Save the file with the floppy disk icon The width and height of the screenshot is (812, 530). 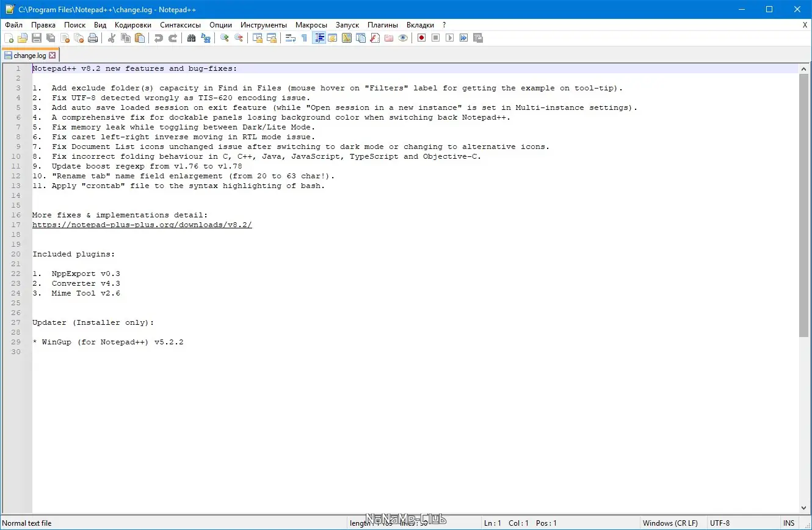37,38
